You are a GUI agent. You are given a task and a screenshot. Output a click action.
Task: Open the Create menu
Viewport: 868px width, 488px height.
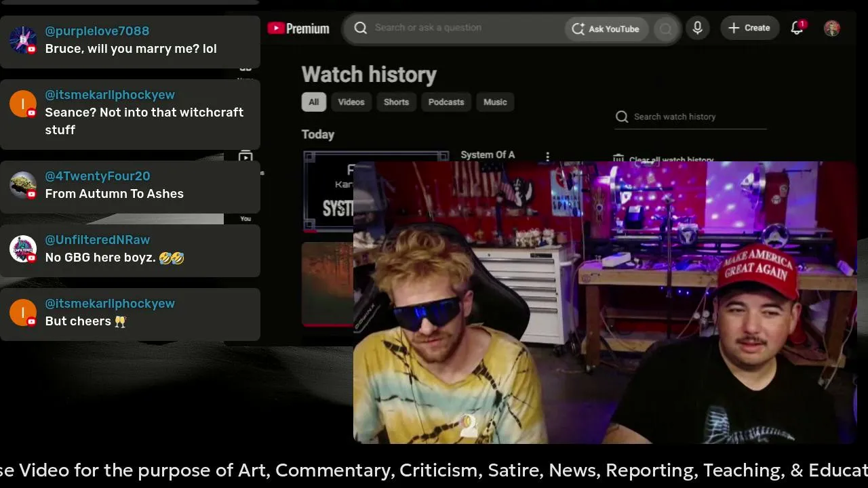749,28
